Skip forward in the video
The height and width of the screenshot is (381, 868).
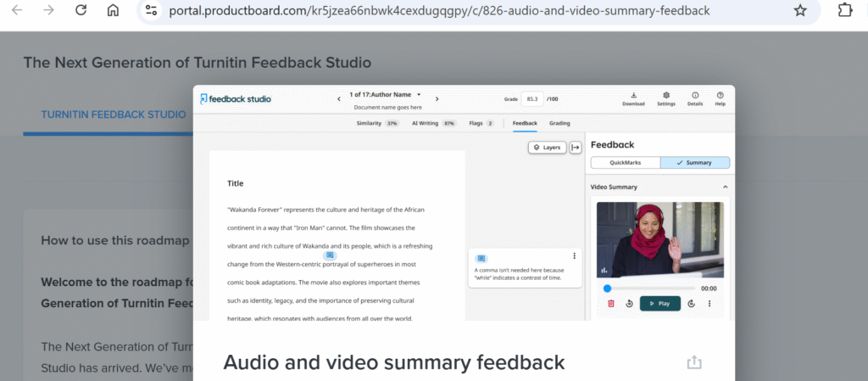tap(691, 304)
